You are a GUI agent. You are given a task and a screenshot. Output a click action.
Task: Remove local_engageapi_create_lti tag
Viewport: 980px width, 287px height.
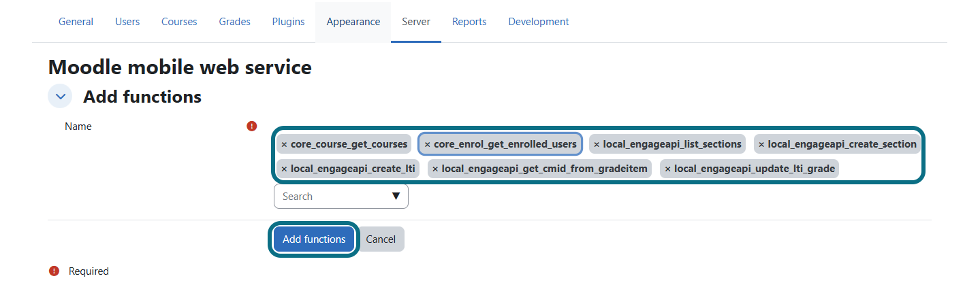[x=284, y=169]
